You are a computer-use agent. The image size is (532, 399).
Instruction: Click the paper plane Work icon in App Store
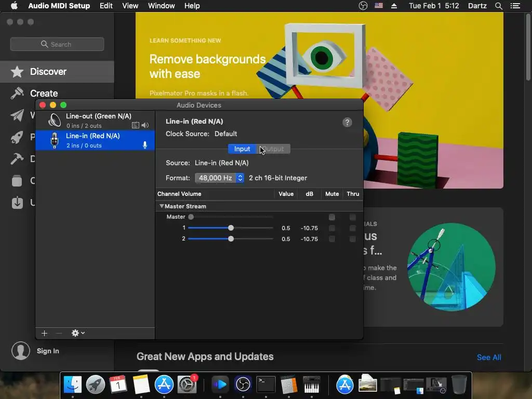click(17, 115)
